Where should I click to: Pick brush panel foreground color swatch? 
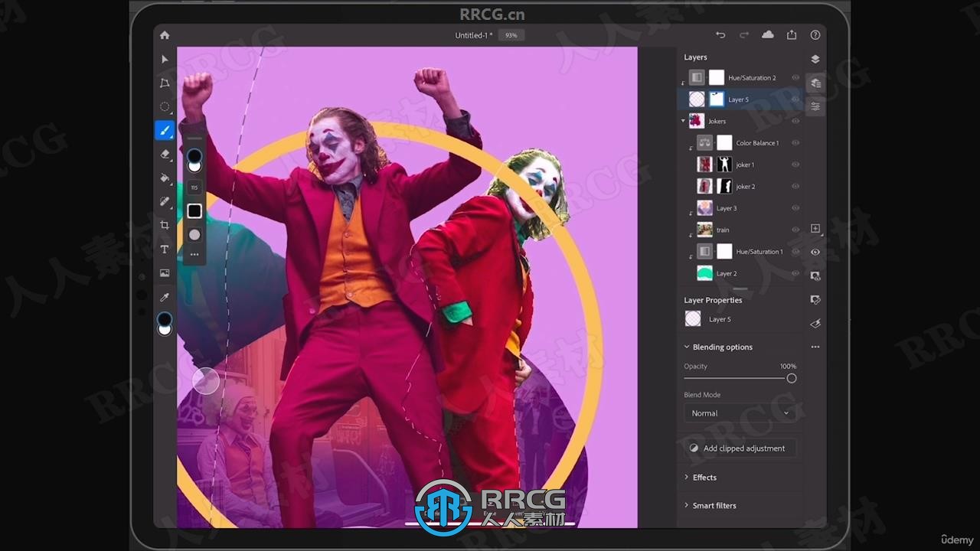194,156
